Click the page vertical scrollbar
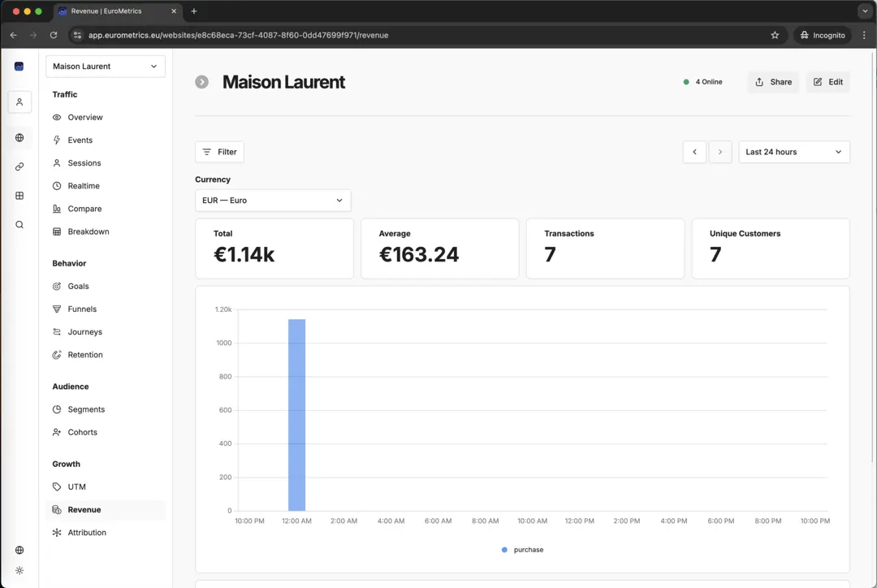877x588 pixels. point(873,257)
